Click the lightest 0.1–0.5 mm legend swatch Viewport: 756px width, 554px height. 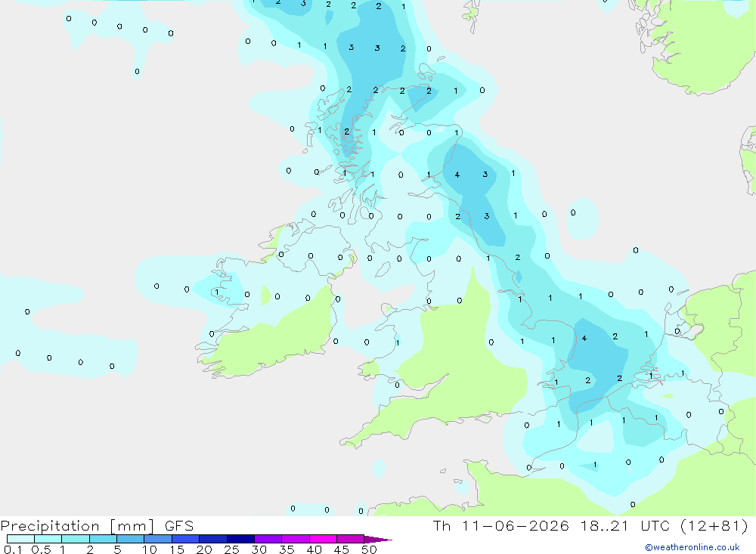[20, 539]
